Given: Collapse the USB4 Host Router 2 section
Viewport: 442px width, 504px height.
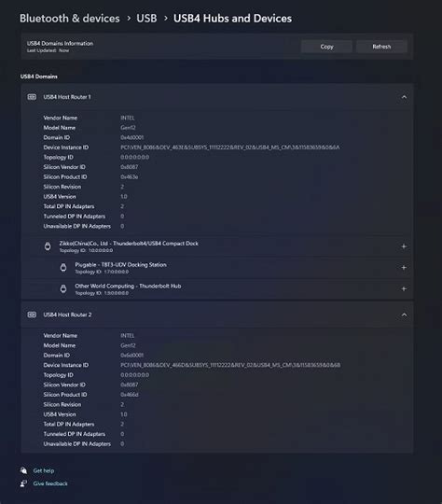Looking at the screenshot, I should point(404,315).
